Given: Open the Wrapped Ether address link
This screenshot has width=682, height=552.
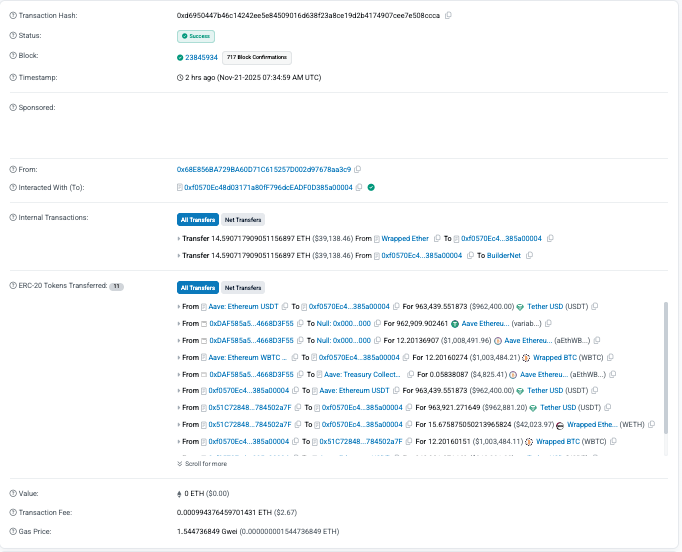Looking at the screenshot, I should coord(406,239).
